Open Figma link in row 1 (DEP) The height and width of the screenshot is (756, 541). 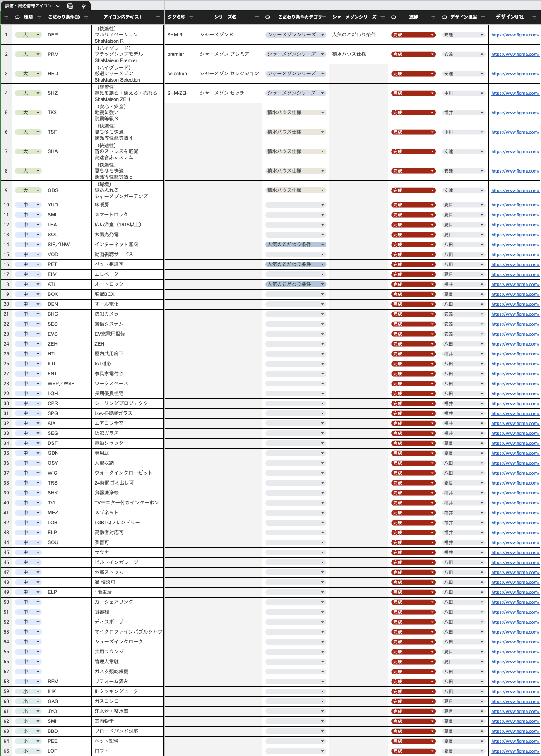515,35
